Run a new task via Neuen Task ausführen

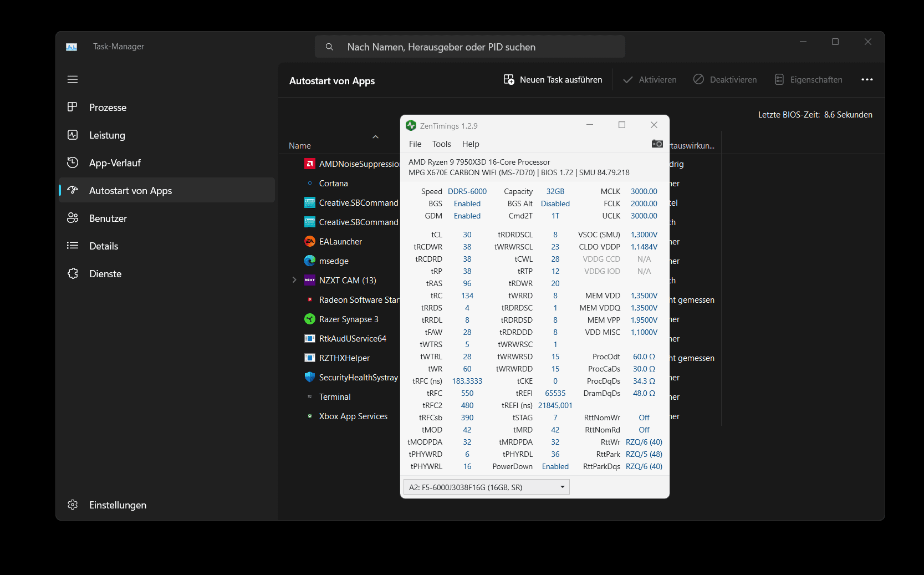(553, 80)
